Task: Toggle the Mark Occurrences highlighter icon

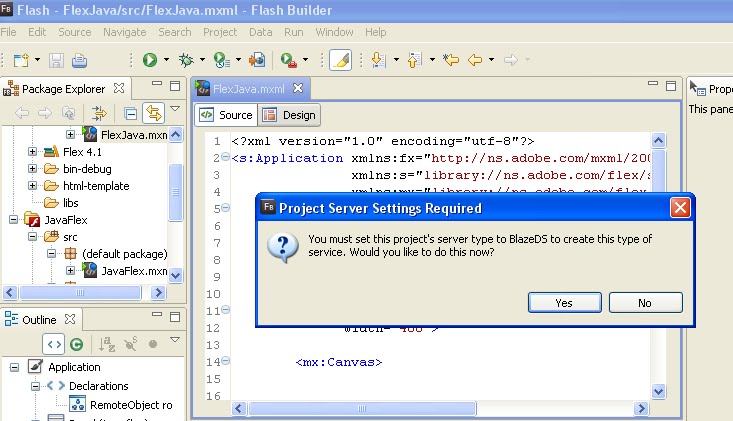Action: [340, 60]
